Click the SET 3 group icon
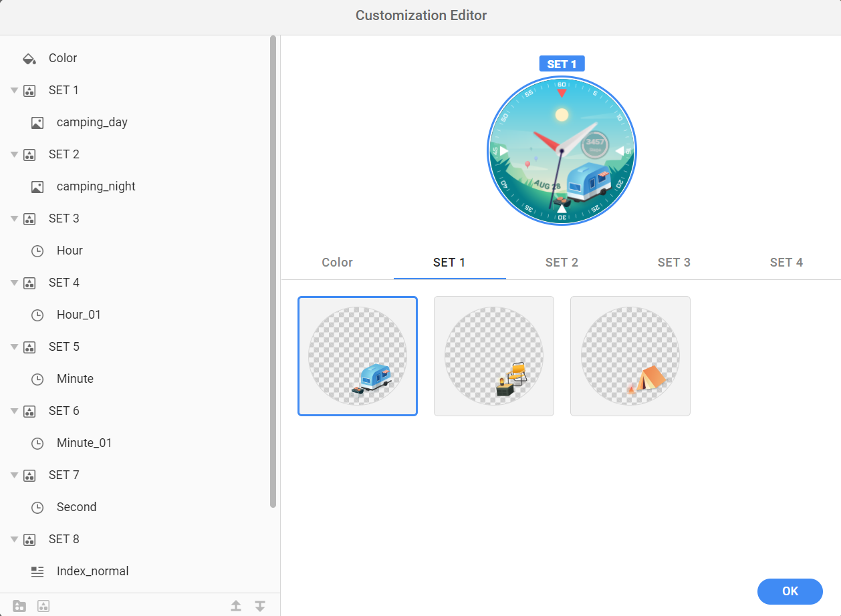 pos(29,218)
